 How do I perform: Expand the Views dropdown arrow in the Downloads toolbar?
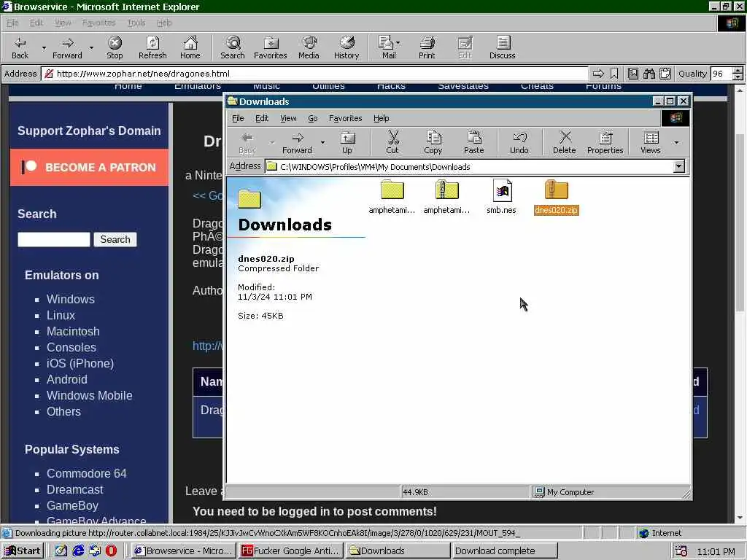[676, 142]
